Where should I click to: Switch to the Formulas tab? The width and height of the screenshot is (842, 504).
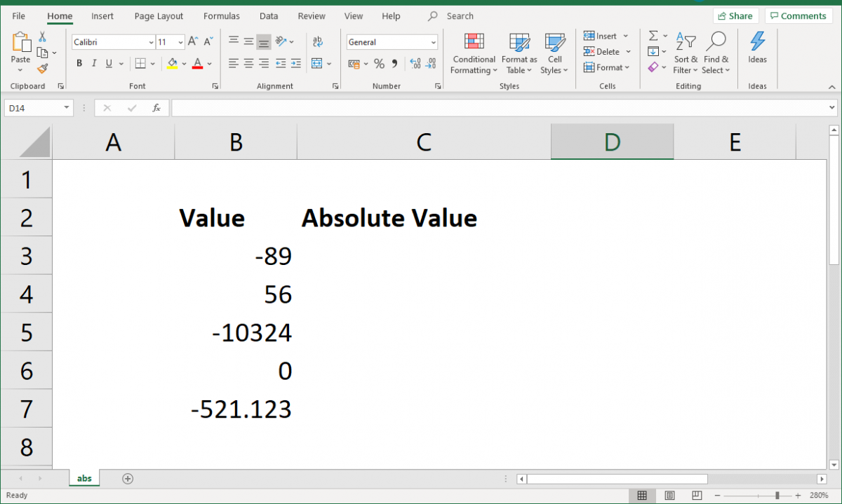pyautogui.click(x=222, y=16)
